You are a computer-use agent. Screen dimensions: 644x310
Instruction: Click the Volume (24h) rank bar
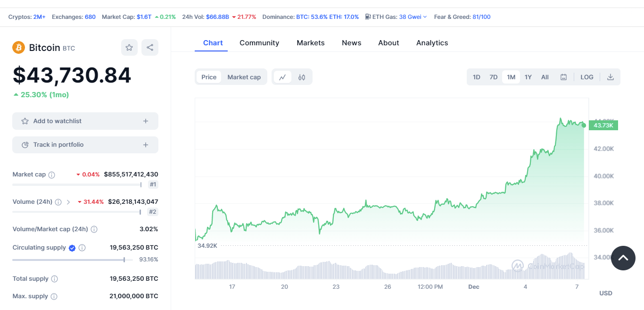(77, 212)
